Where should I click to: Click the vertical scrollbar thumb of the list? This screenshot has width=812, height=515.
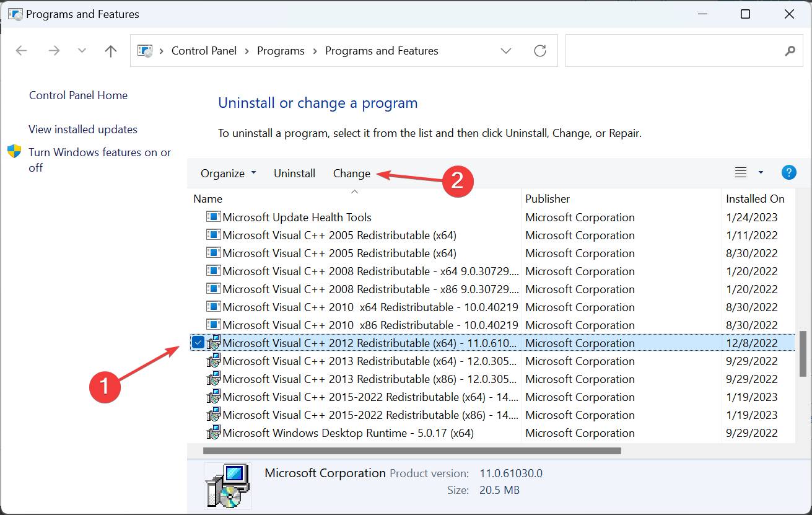coord(803,353)
